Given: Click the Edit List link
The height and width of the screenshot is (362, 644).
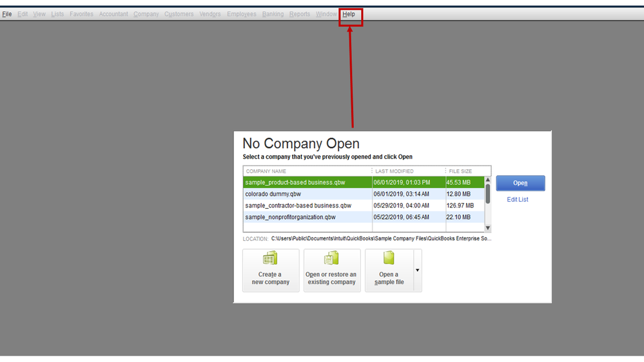Looking at the screenshot, I should (518, 200).
